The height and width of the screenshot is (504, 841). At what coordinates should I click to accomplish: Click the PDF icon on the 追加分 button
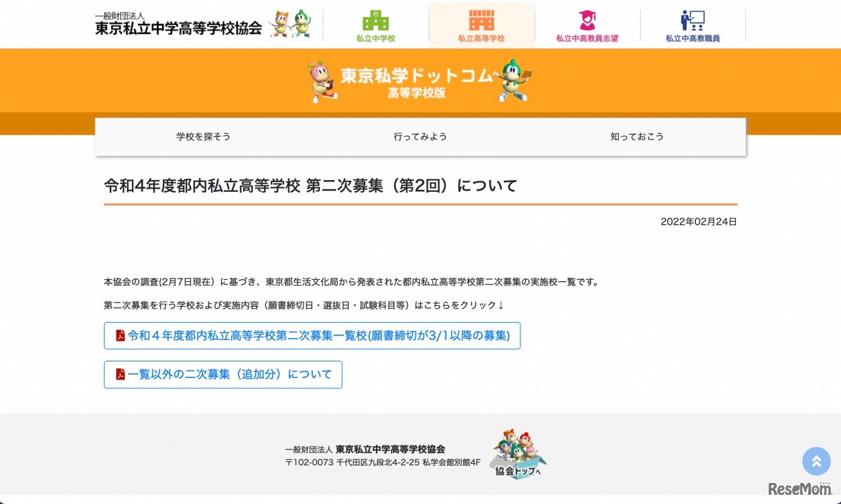point(120,374)
